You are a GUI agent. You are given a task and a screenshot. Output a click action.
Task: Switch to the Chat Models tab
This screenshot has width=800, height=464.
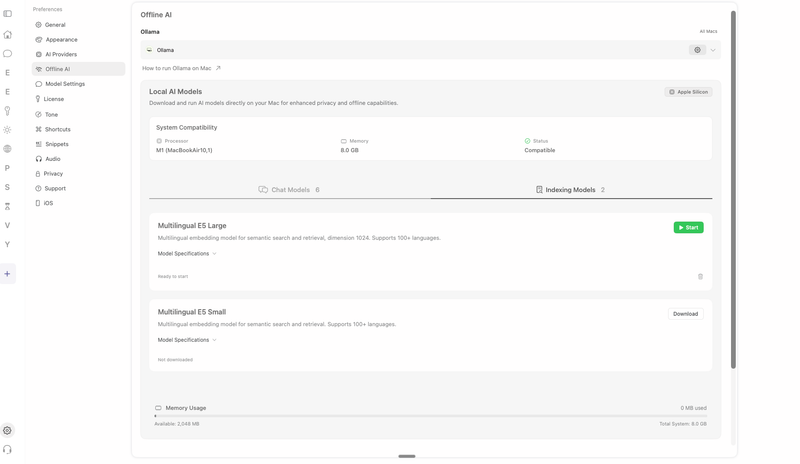[289, 190]
